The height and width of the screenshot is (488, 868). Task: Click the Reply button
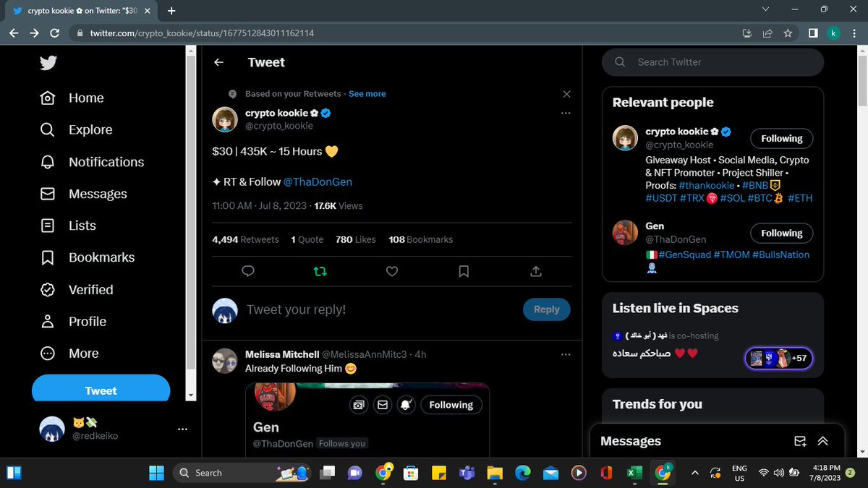coord(546,309)
